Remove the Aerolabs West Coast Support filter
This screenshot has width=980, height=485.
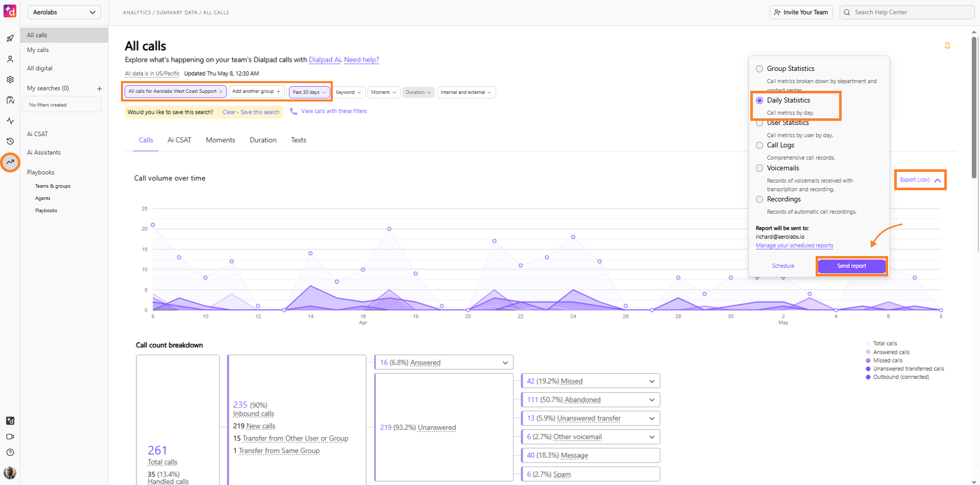220,92
